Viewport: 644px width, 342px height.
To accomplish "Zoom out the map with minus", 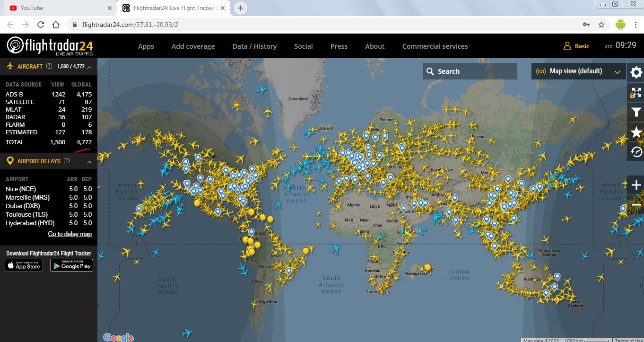I will pos(636,205).
